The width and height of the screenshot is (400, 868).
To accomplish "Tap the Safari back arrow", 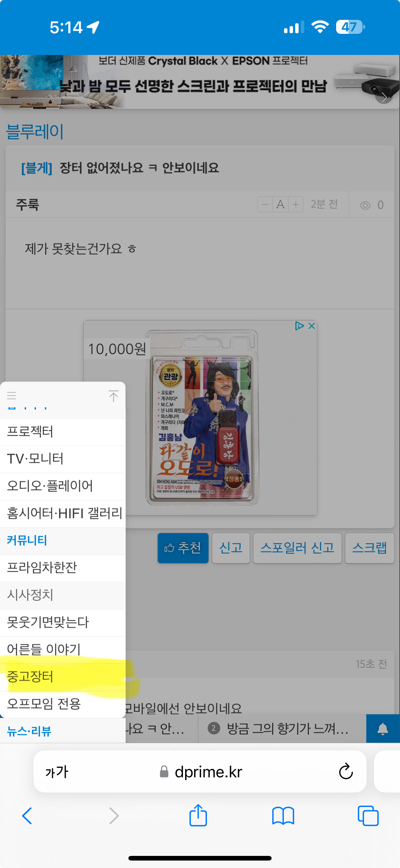I will (27, 816).
